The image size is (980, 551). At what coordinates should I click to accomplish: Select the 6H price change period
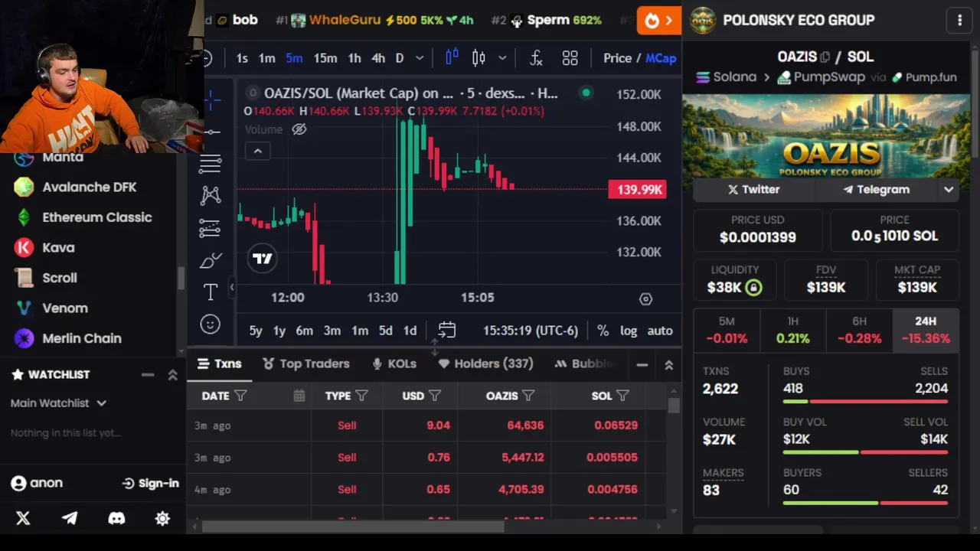coord(859,330)
